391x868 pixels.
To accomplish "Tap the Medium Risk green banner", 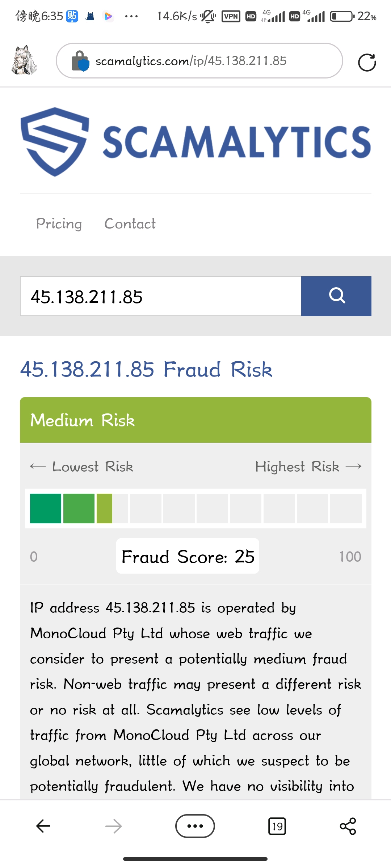I will click(195, 420).
